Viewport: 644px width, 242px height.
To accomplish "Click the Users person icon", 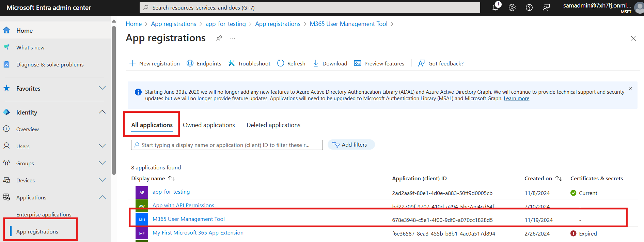I will (6, 146).
